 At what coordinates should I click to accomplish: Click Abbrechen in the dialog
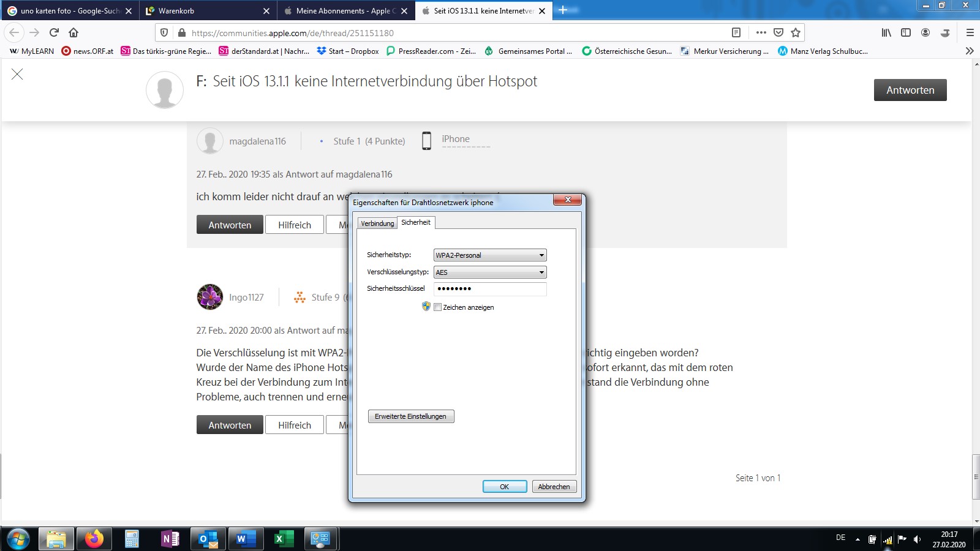tap(554, 487)
